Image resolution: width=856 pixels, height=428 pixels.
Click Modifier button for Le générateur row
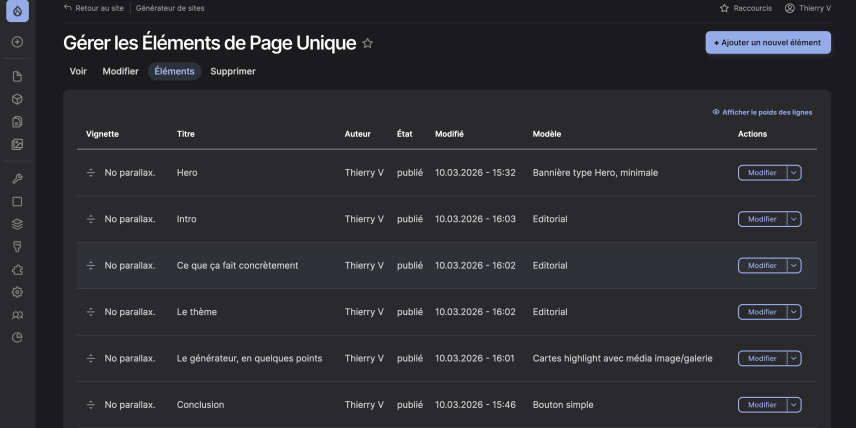coord(762,359)
